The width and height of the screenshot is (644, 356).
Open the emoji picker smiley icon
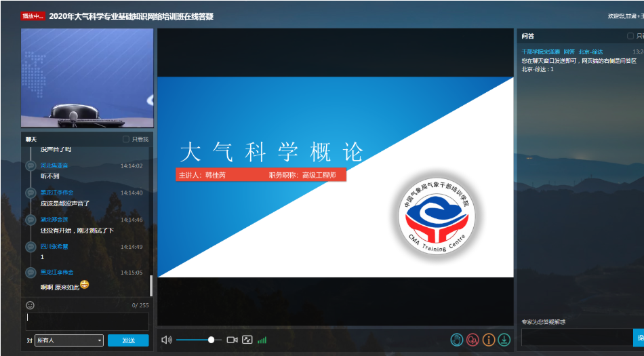(x=31, y=305)
